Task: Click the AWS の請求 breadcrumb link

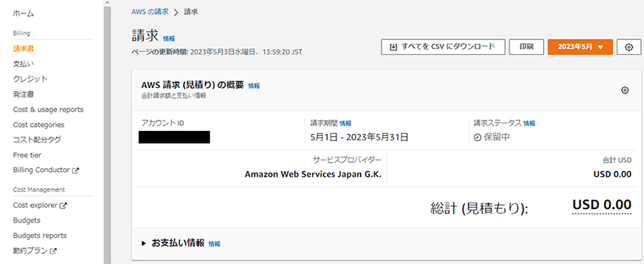Action: (150, 12)
